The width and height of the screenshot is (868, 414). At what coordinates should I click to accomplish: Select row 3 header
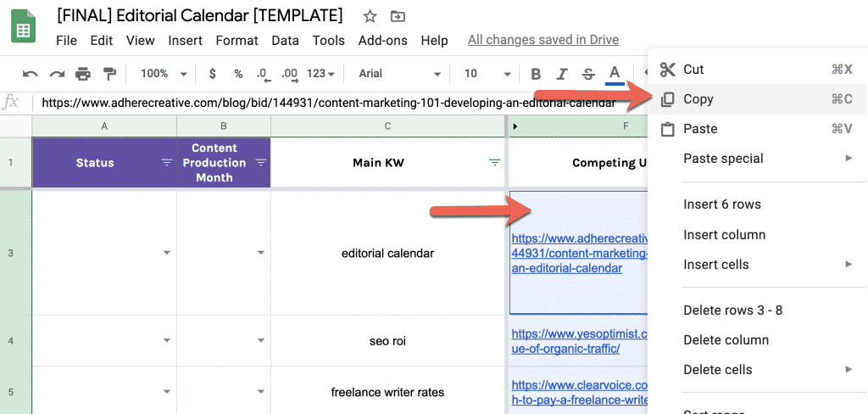[x=15, y=254]
